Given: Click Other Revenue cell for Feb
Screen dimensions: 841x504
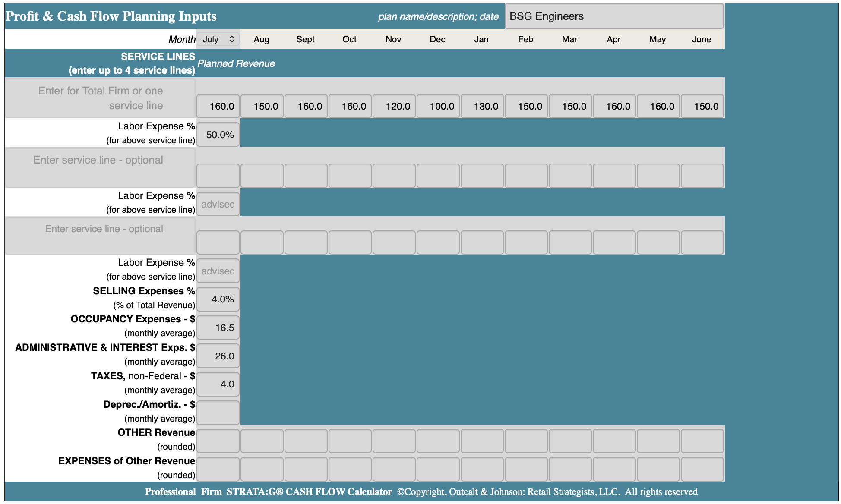Looking at the screenshot, I should pyautogui.click(x=526, y=441).
